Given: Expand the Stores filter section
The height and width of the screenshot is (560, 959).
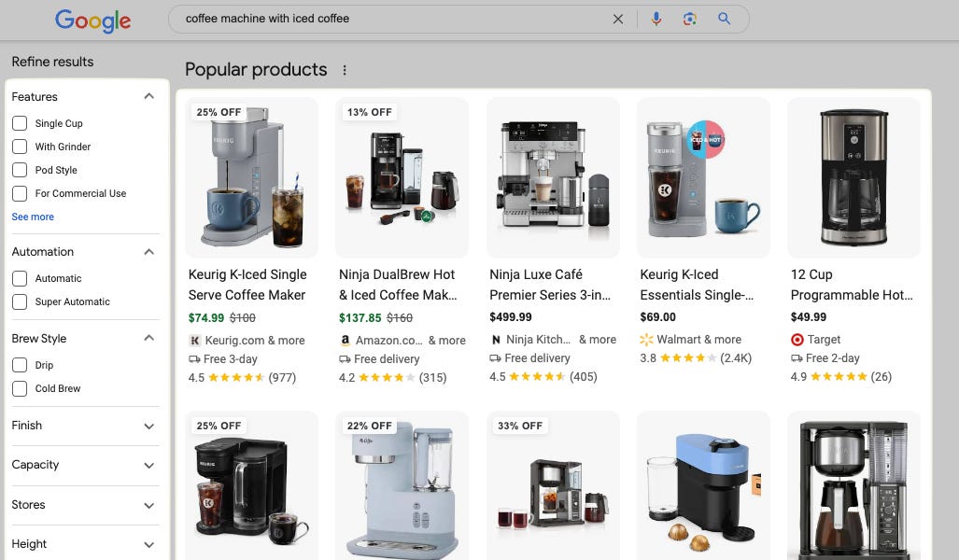Looking at the screenshot, I should pos(148,505).
